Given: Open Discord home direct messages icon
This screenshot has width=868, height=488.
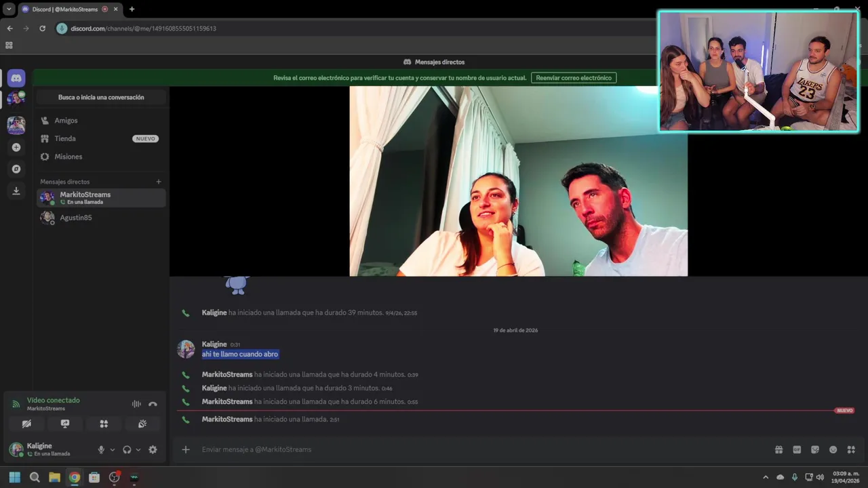Looking at the screenshot, I should (x=16, y=78).
